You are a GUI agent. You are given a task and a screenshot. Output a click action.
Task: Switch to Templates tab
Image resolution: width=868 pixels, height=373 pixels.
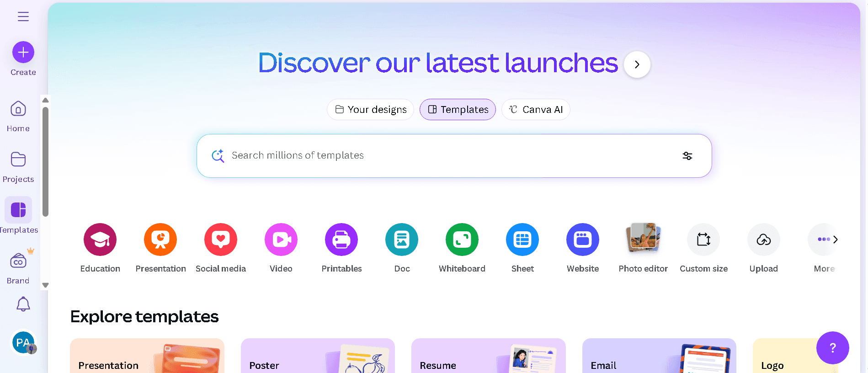pyautogui.click(x=458, y=110)
